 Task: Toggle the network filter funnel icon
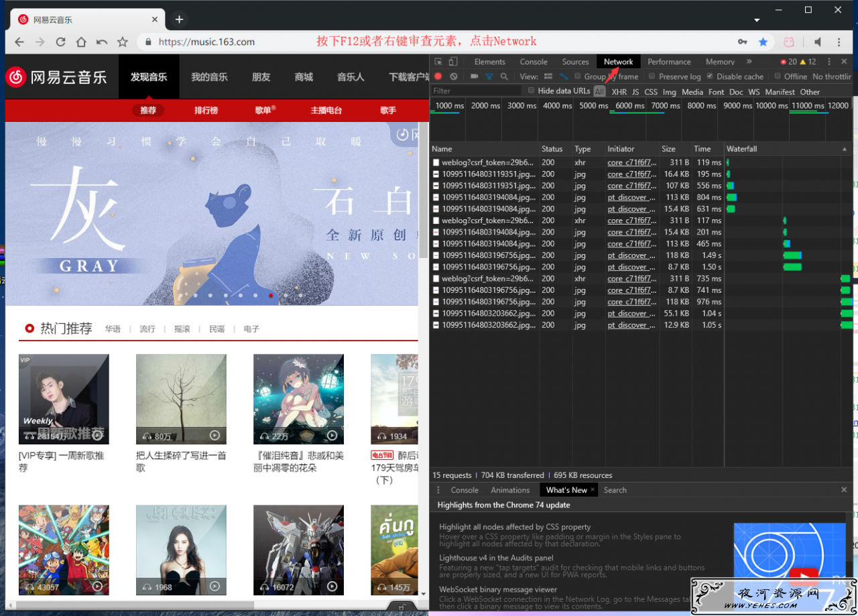489,76
